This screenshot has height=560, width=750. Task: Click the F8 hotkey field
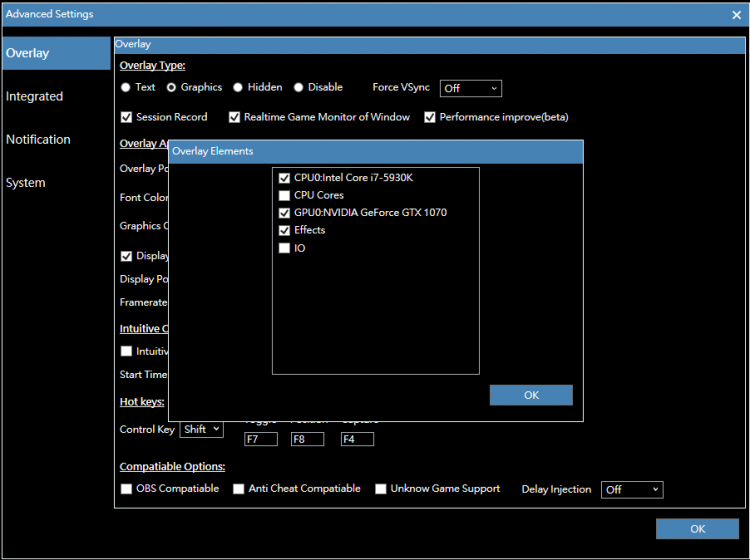click(308, 439)
